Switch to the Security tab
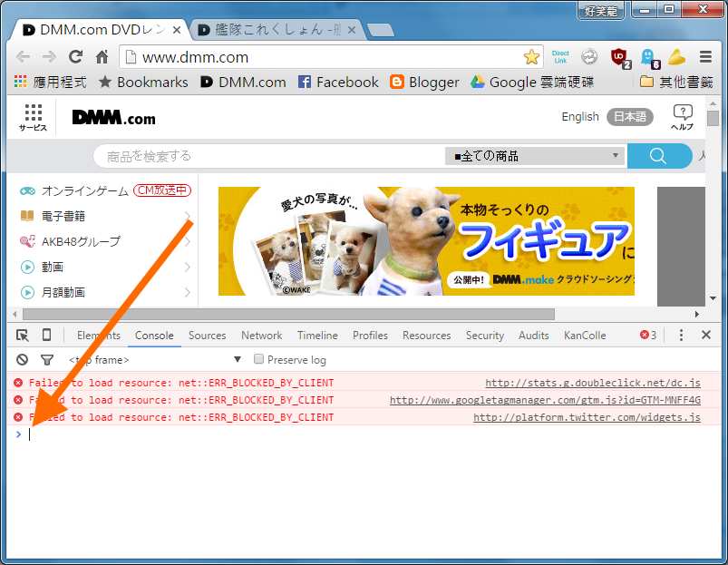This screenshot has height=565, width=728. pos(485,336)
